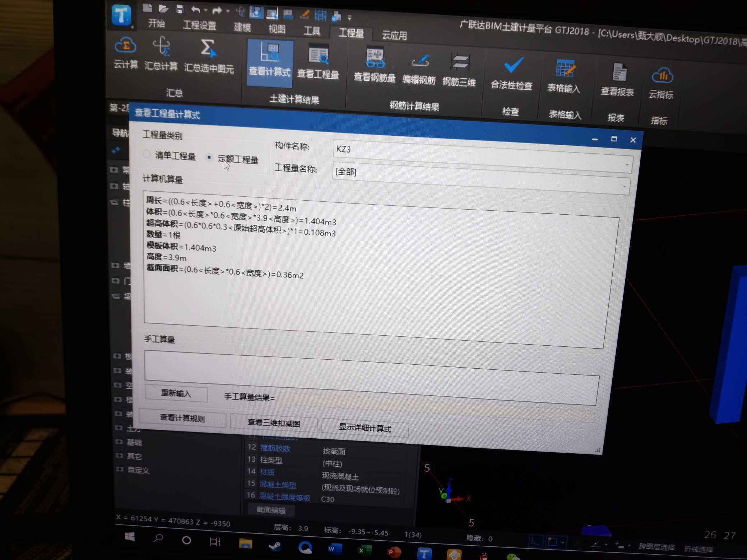747x560 pixels.
Task: Select the 清单工程量 radio button
Action: pyautogui.click(x=146, y=154)
